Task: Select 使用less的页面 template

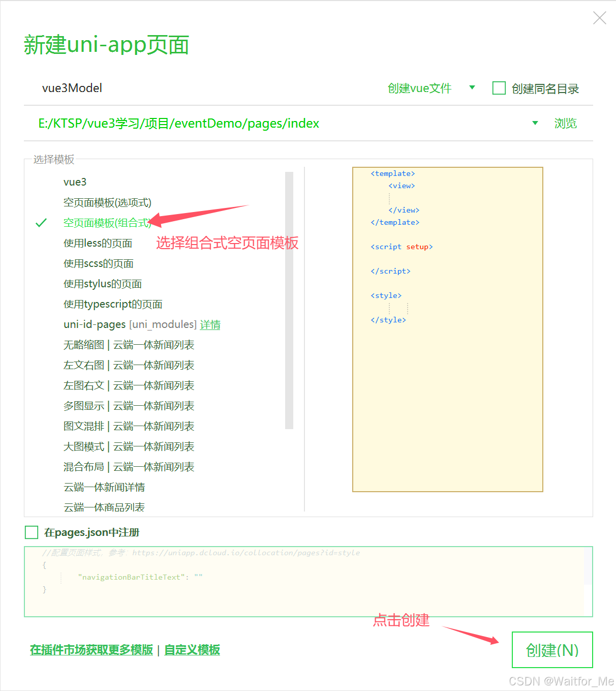Action: [x=98, y=243]
